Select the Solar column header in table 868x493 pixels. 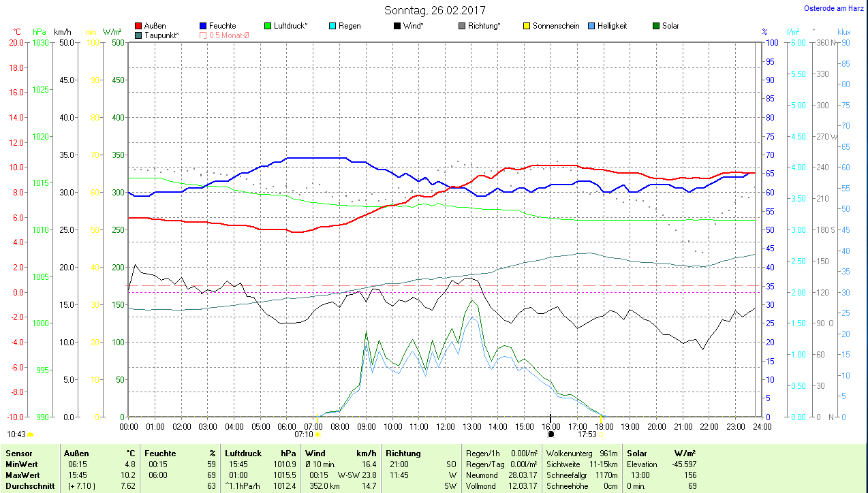[x=636, y=453]
